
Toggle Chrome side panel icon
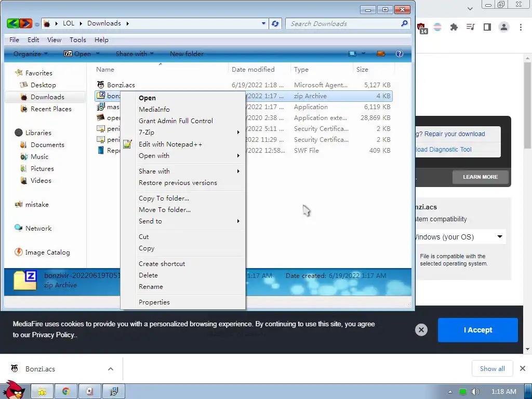tap(487, 27)
